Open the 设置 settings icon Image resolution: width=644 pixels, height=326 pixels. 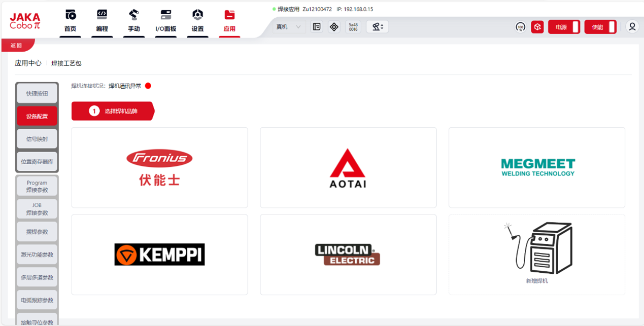click(197, 21)
